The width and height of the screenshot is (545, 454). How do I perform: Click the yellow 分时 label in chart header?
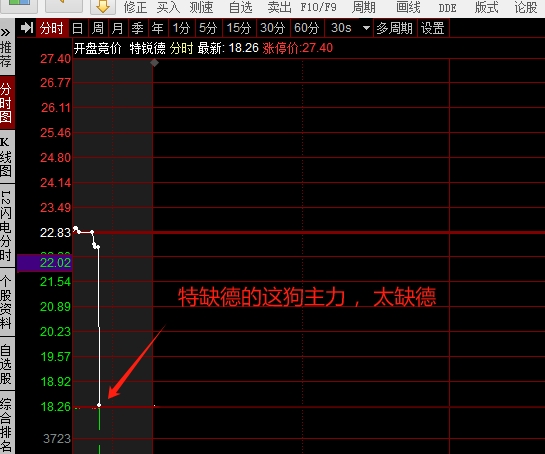pyautogui.click(x=181, y=48)
